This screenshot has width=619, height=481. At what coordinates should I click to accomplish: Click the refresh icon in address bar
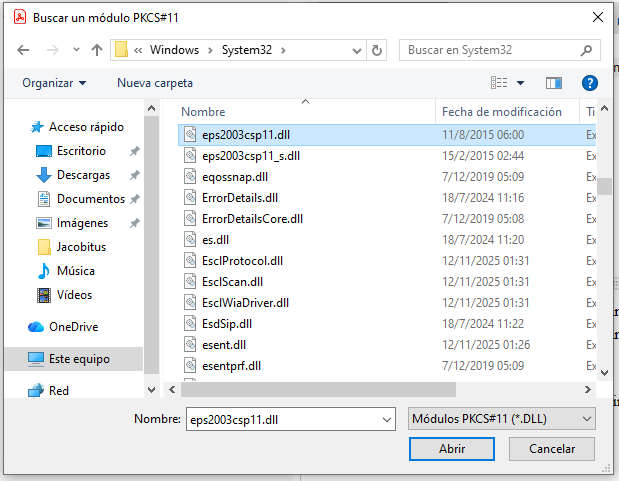pos(377,50)
